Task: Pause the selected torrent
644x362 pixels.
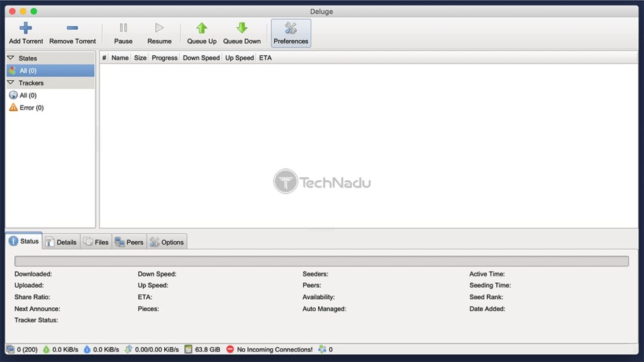Action: [x=123, y=33]
